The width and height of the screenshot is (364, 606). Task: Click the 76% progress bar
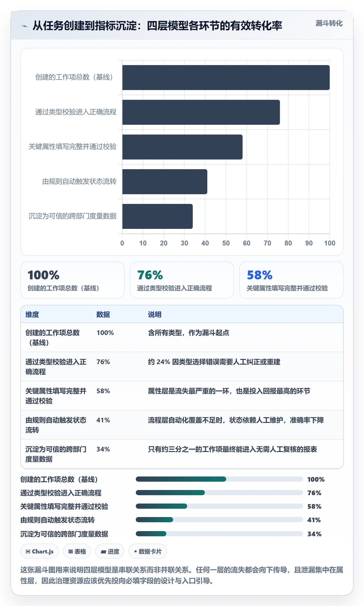219,493
